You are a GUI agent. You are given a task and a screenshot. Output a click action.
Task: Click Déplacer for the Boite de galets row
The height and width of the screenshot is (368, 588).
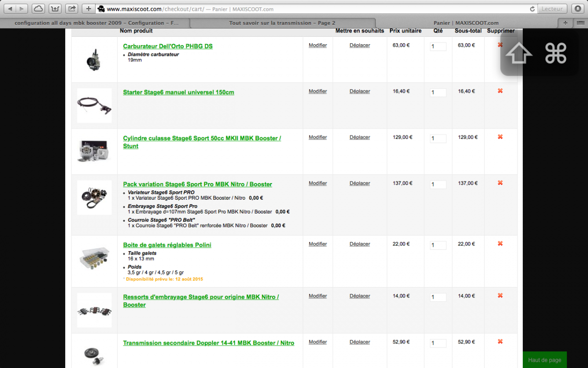(360, 244)
